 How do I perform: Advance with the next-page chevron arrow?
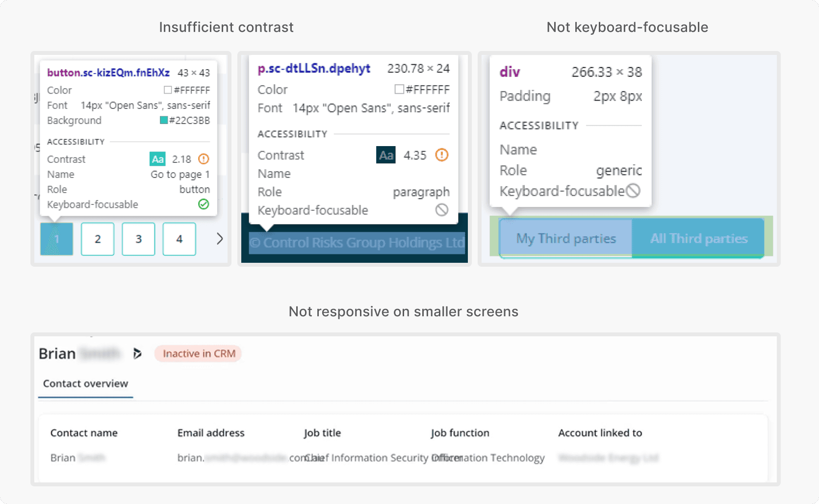click(x=220, y=239)
